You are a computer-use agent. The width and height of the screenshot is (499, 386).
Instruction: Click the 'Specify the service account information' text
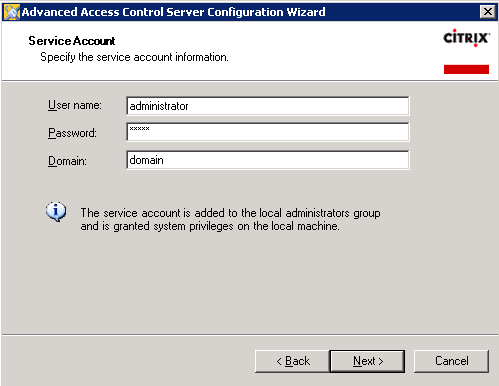[134, 57]
